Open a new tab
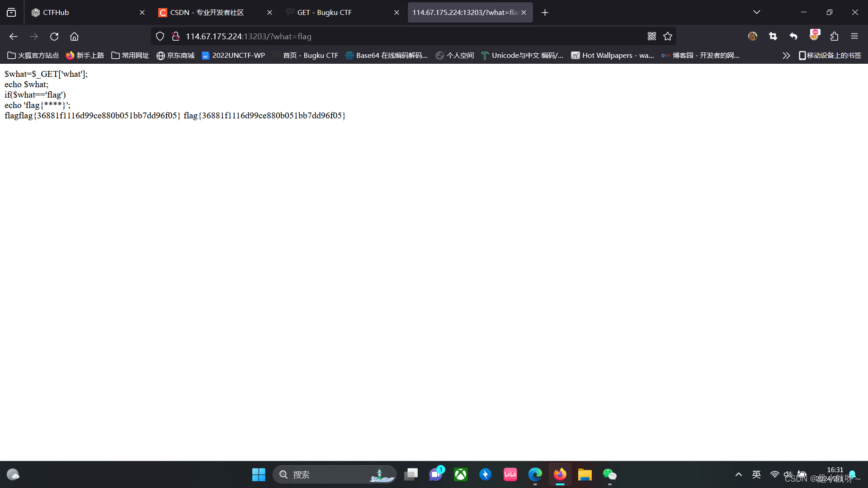 pos(545,13)
